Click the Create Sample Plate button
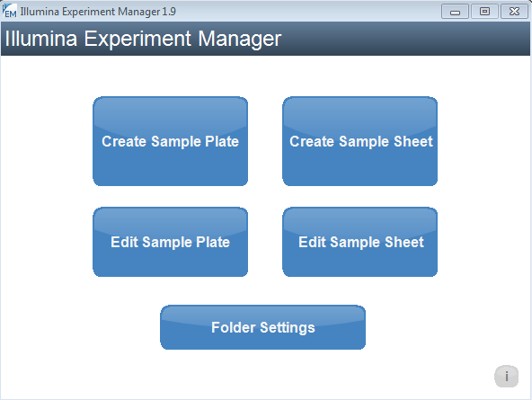532x400 pixels. click(x=171, y=141)
